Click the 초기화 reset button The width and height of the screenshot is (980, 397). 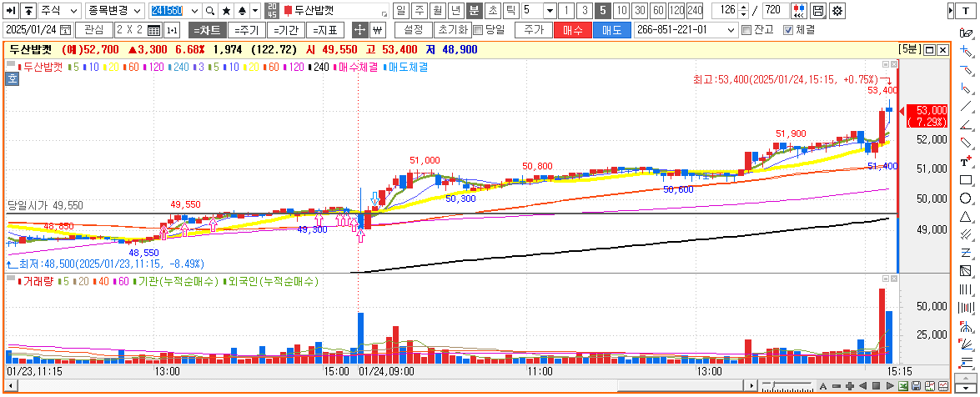[x=453, y=30]
